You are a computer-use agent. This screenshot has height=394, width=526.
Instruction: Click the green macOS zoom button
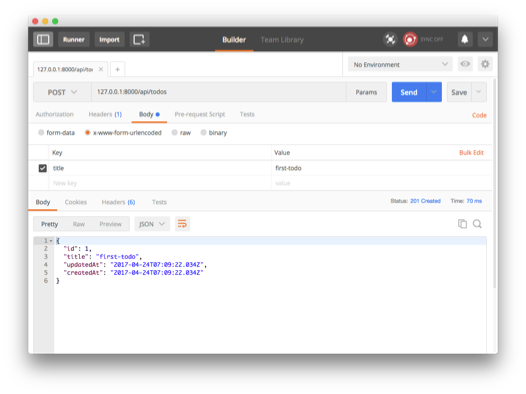(x=55, y=21)
